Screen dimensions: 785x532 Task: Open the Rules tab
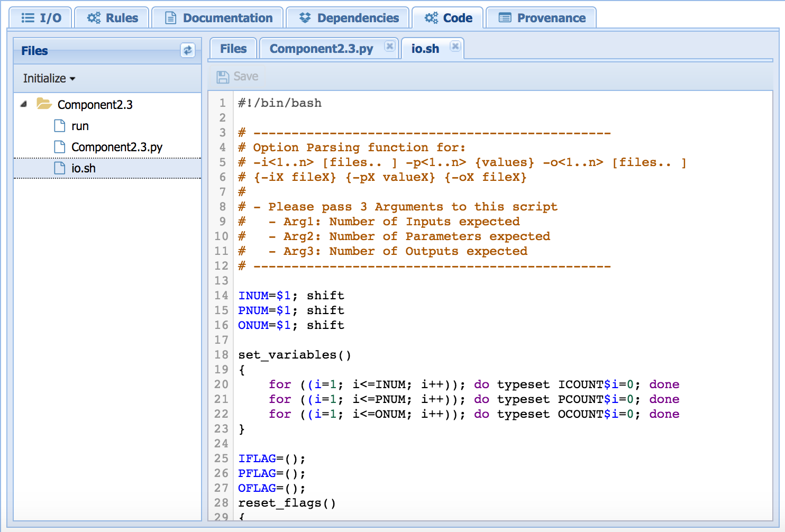tap(113, 18)
